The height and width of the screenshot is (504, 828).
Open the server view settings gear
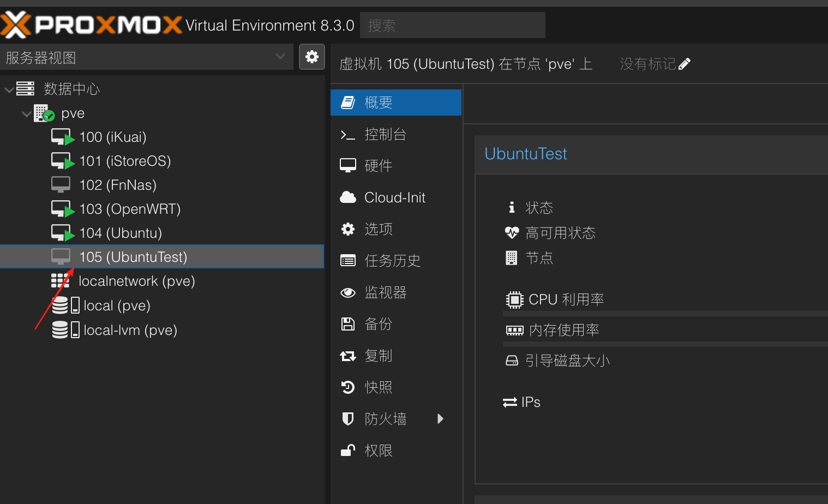point(312,57)
